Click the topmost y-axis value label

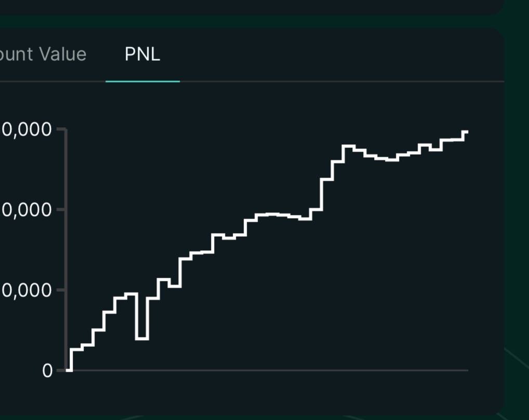tap(27, 129)
